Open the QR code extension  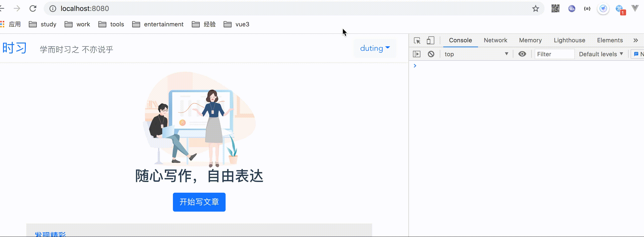(555, 8)
